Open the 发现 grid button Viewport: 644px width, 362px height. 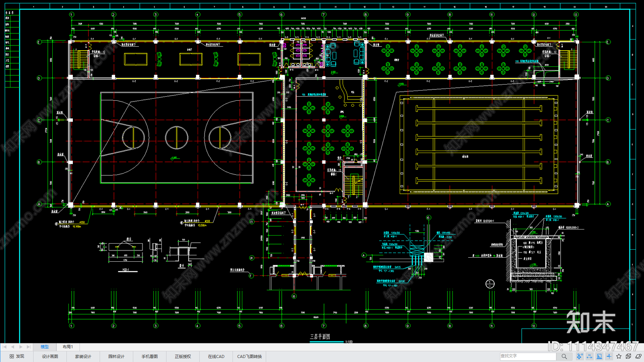17,356
